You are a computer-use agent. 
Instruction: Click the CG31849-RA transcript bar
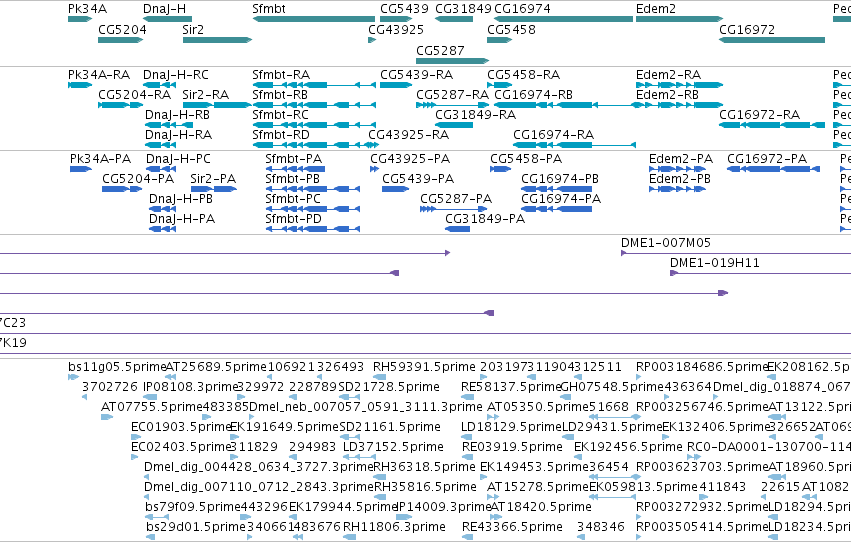click(x=454, y=125)
